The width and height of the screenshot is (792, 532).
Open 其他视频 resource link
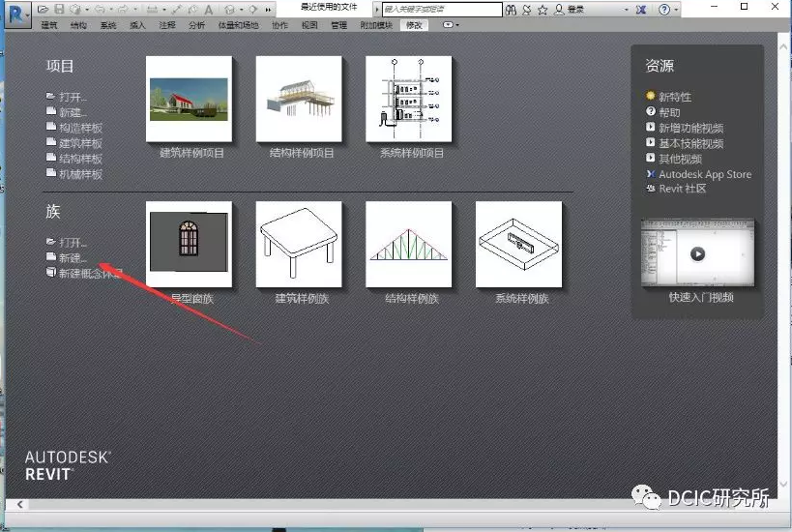tap(674, 159)
